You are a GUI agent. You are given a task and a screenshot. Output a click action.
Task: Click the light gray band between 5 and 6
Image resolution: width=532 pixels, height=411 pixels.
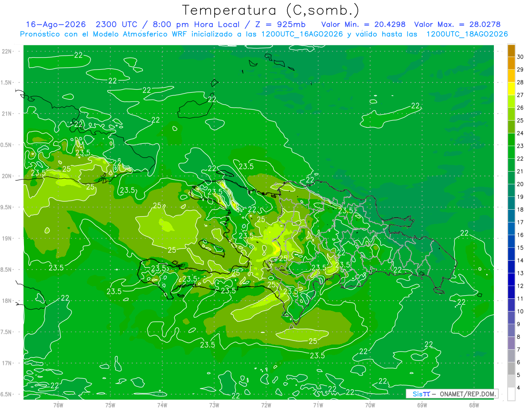(x=511, y=368)
